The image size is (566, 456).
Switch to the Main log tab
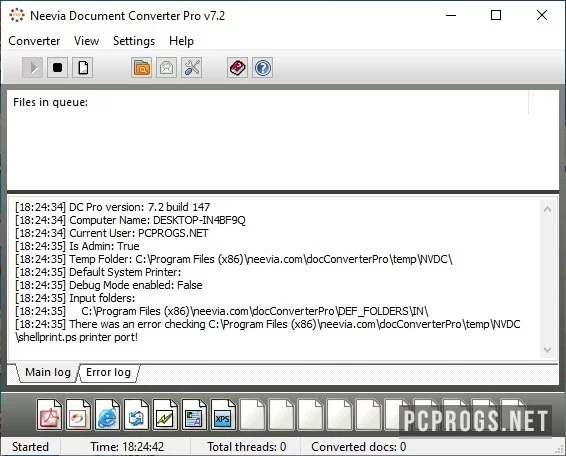click(x=48, y=372)
